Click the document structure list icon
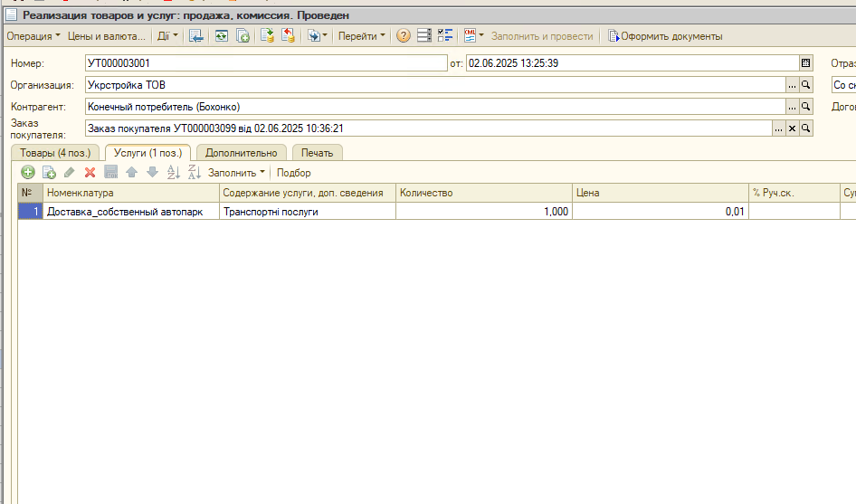856x504 pixels. [424, 36]
